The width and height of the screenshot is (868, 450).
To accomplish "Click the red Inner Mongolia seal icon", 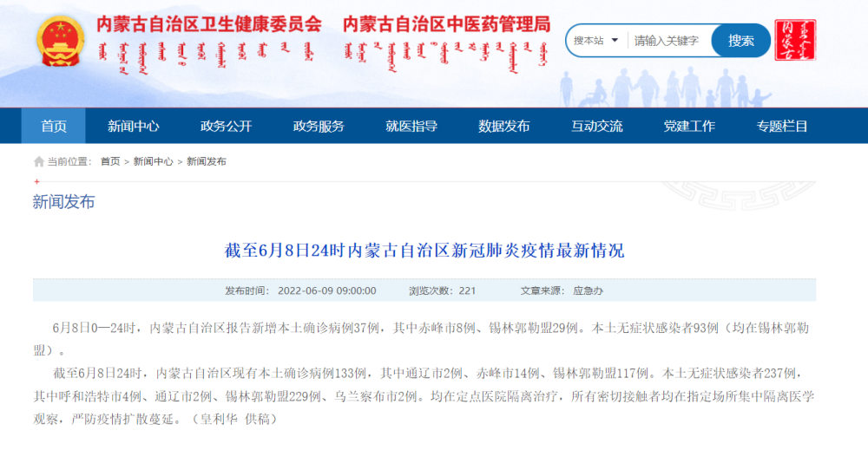I will tap(794, 40).
